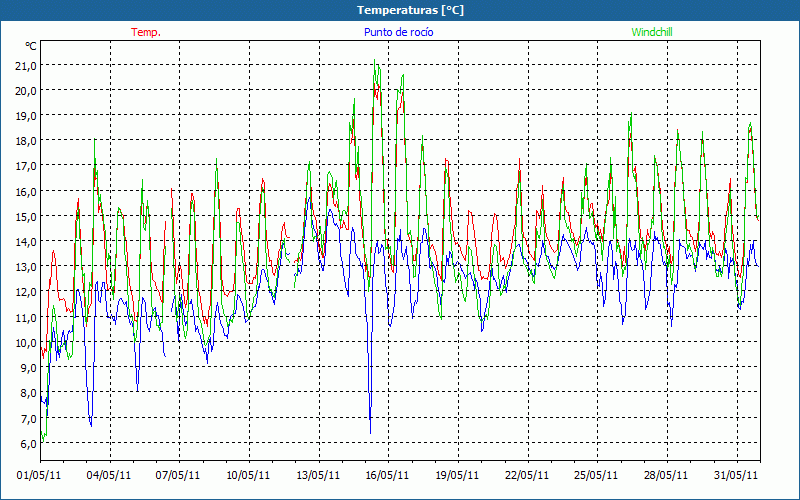Click the lowest blue dew point dip near 16/05/11
This screenshot has height=500, width=800.
pyautogui.click(x=370, y=432)
